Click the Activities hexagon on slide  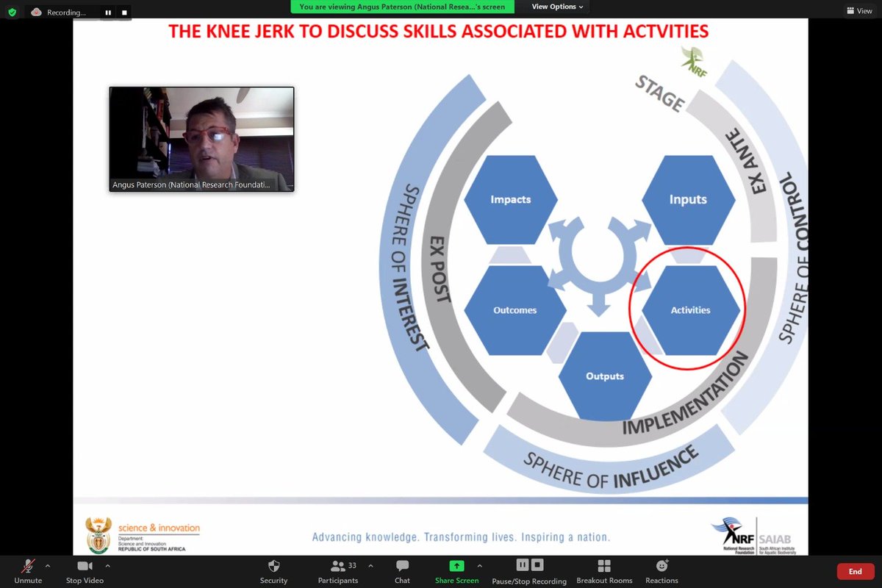coord(691,310)
